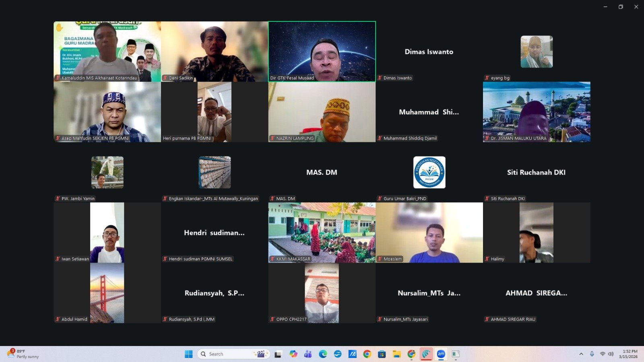Open Microsoft Teams from the taskbar

308,354
